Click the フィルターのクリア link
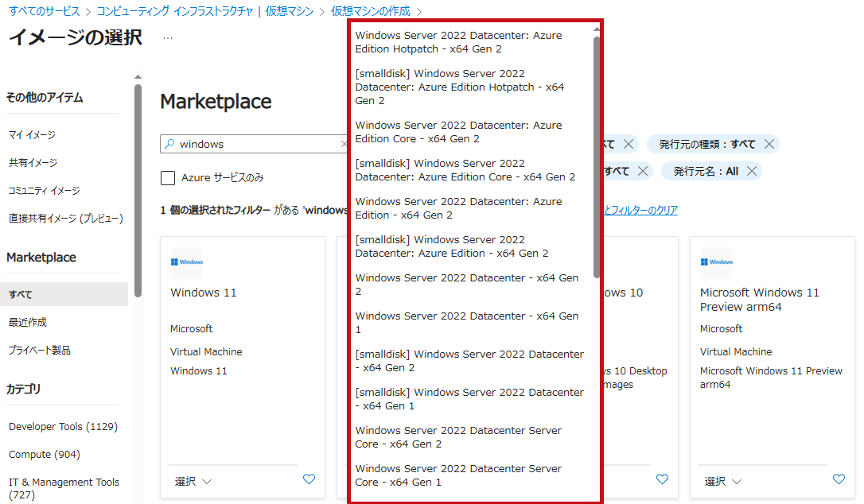 tap(640, 210)
